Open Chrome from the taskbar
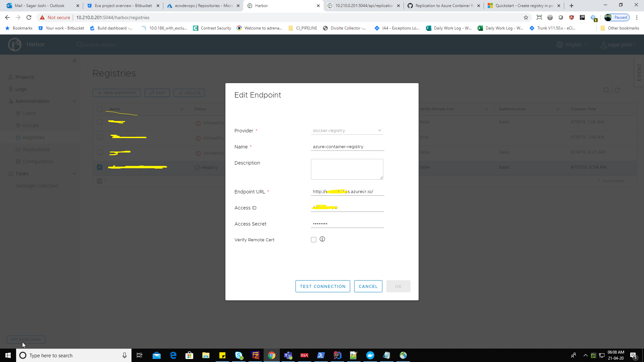 click(x=272, y=355)
